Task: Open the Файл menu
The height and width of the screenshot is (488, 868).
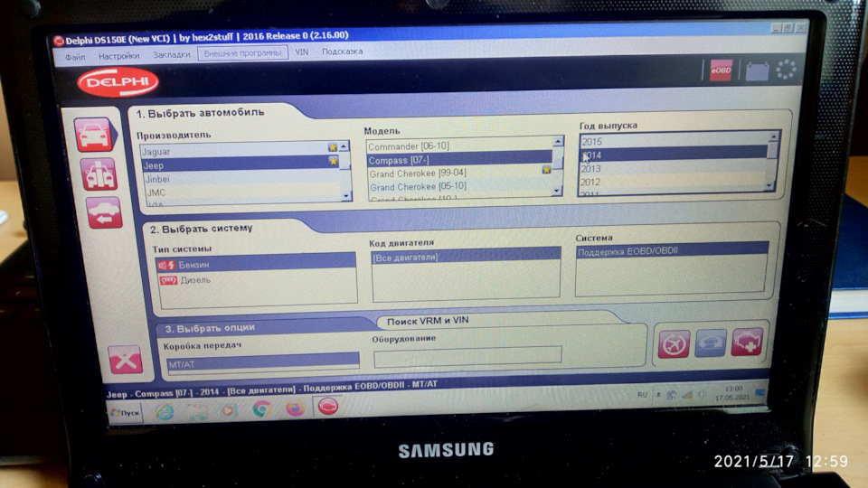Action: [x=75, y=57]
